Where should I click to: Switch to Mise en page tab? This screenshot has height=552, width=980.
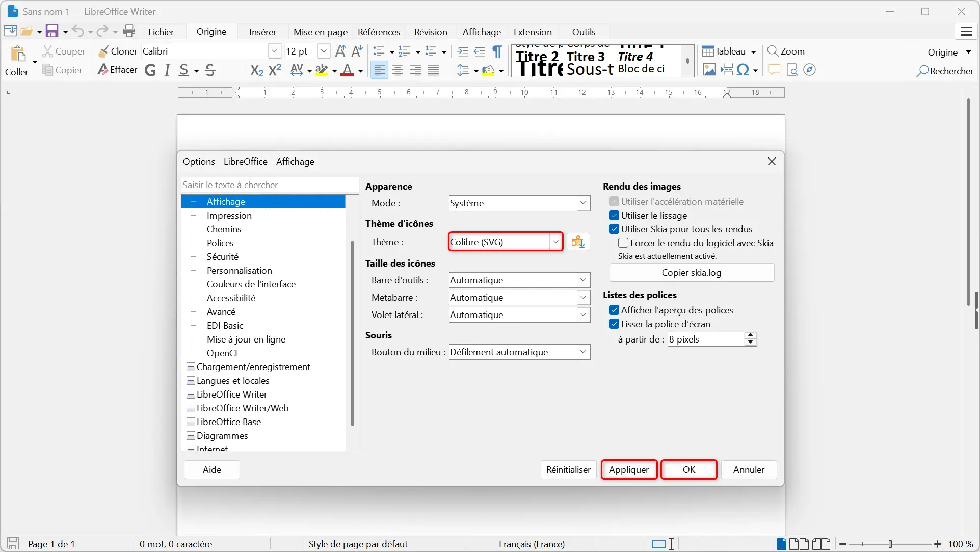[321, 32]
